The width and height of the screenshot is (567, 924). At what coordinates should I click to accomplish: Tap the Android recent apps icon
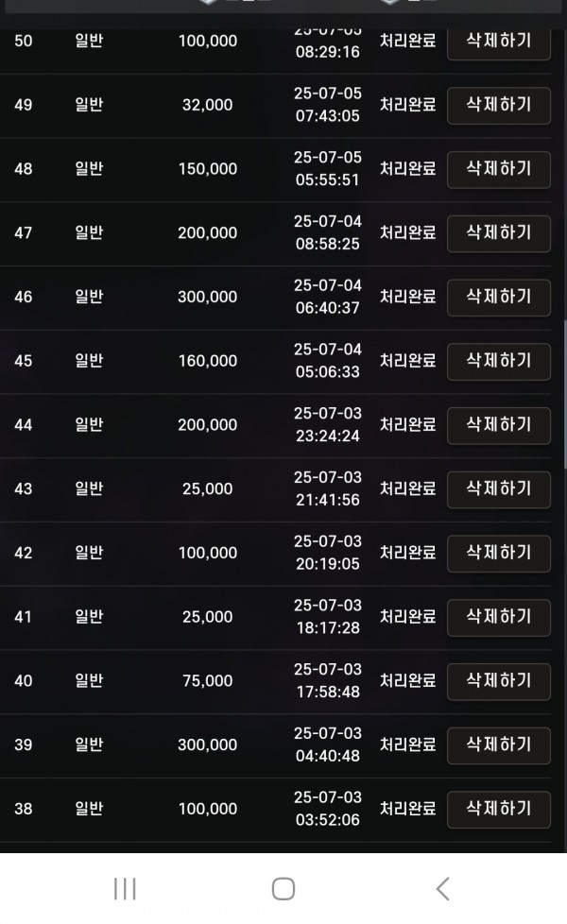[x=125, y=888]
